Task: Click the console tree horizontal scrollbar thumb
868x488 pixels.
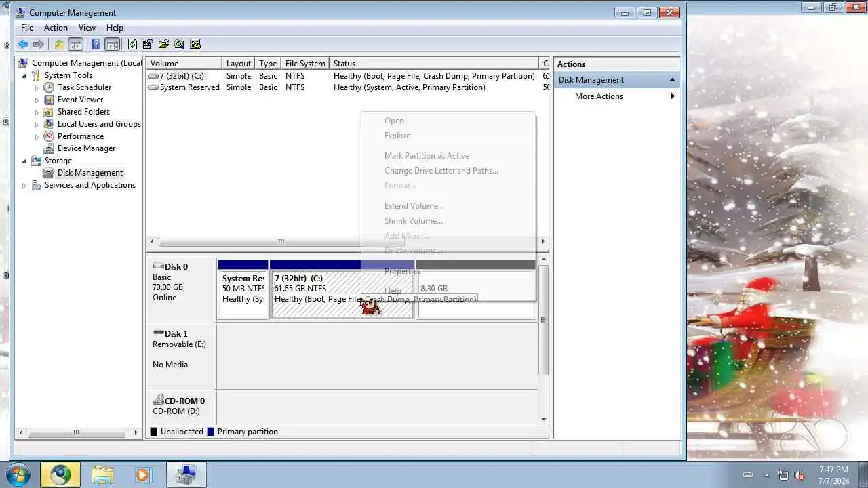Action: coord(77,432)
